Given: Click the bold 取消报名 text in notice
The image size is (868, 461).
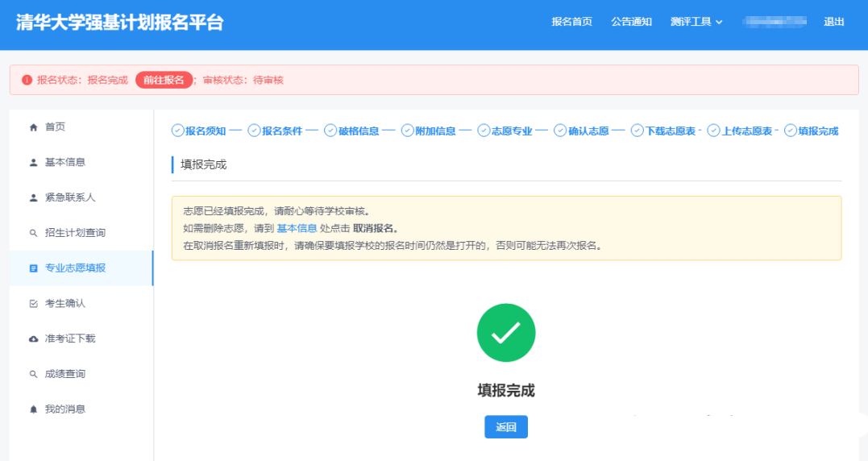Looking at the screenshot, I should coord(374,228).
